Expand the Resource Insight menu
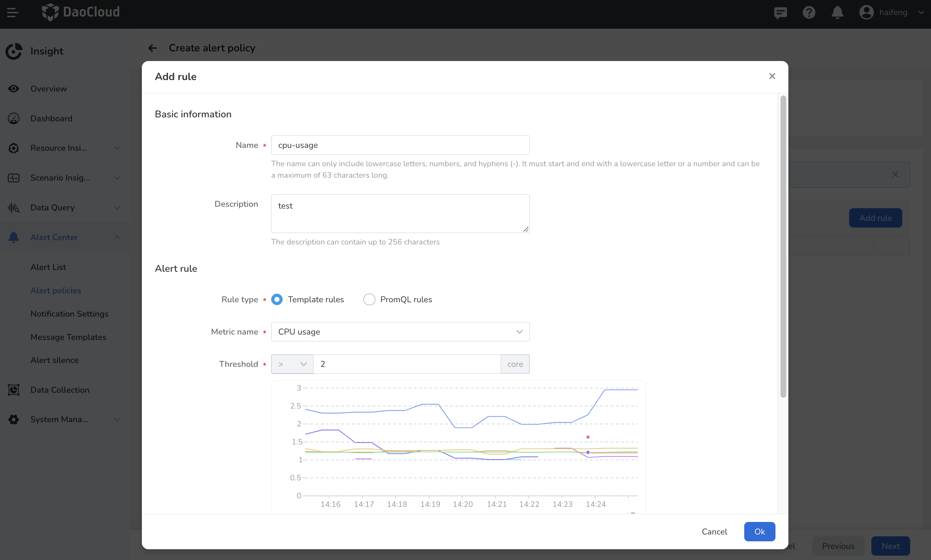Screen dimensions: 931x560 117,148
